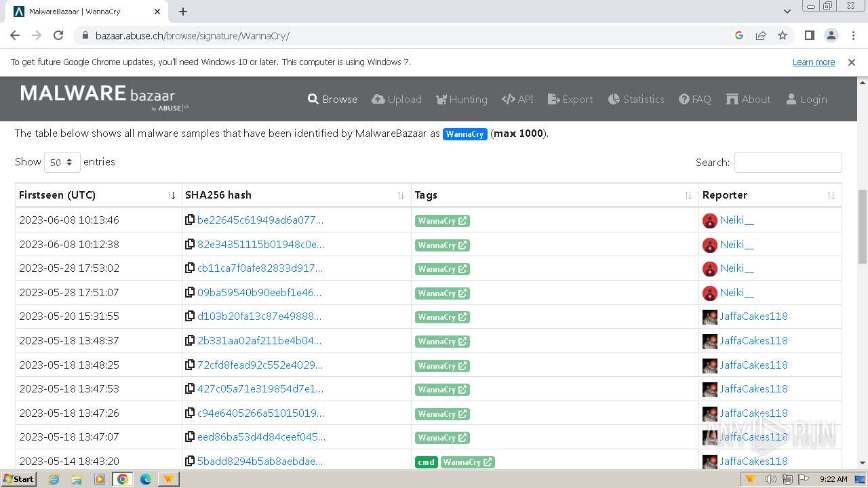Copy hash 82e34351115b01948c0e via its copy icon
868x488 pixels.
[x=190, y=244]
